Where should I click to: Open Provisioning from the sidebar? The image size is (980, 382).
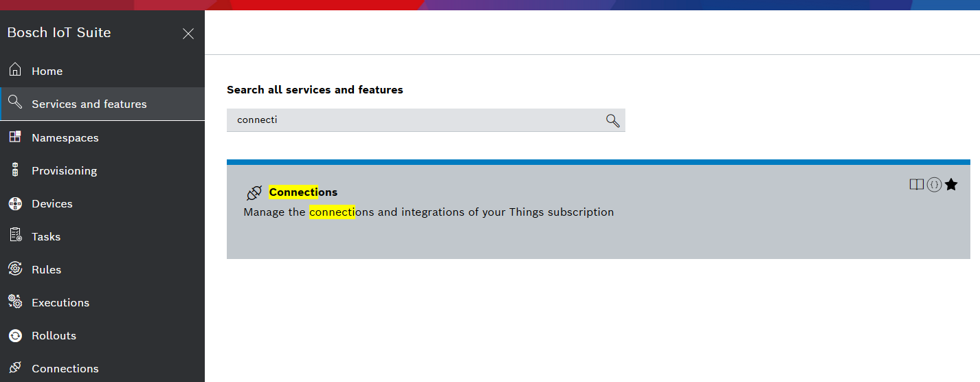coord(102,170)
